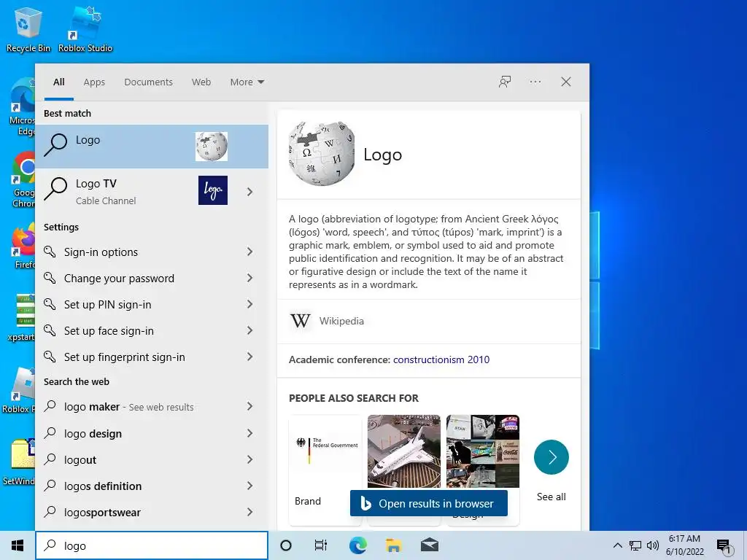Click the large Wikipedia globe image in preview
This screenshot has height=560, width=747.
point(322,153)
